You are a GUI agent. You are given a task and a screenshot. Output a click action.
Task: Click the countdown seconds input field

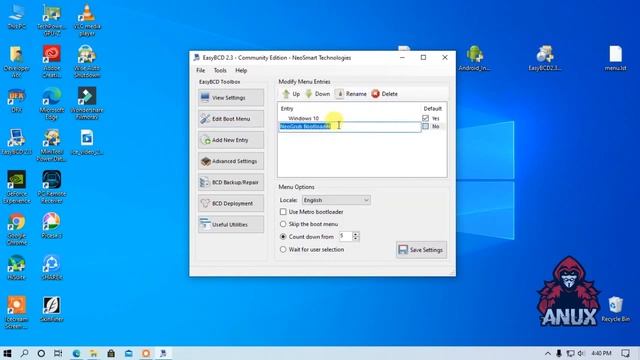(345, 236)
